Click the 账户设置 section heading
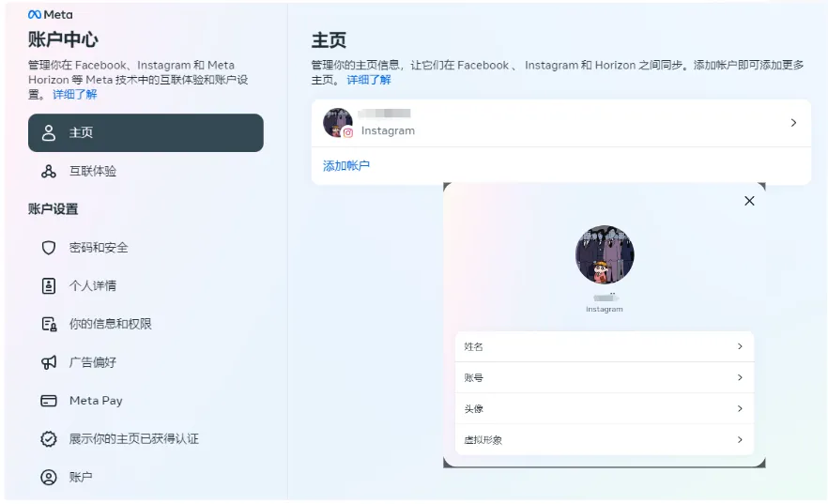 53,209
